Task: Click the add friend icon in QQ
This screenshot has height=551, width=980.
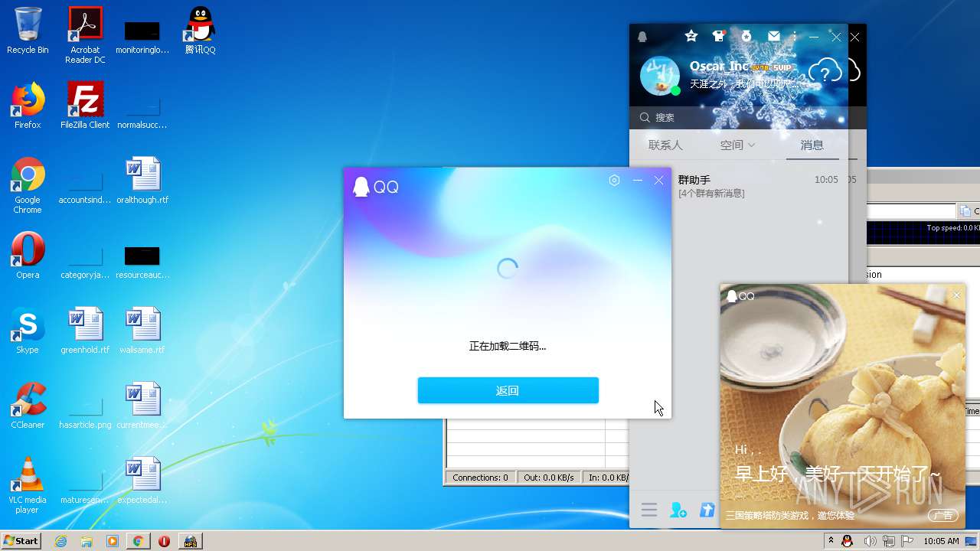Action: (678, 510)
